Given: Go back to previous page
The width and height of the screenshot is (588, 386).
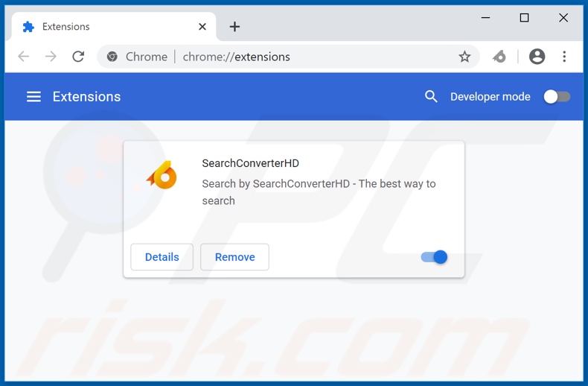Looking at the screenshot, I should click(23, 57).
